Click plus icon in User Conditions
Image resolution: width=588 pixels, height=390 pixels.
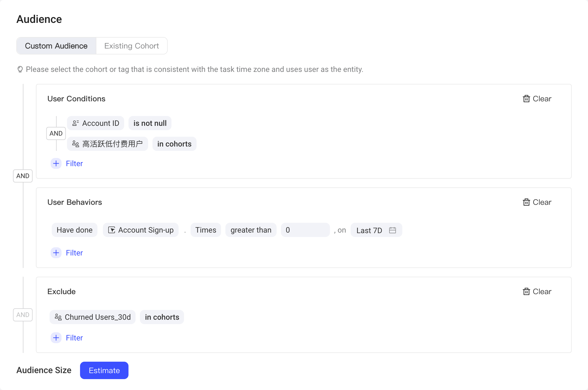click(x=56, y=163)
